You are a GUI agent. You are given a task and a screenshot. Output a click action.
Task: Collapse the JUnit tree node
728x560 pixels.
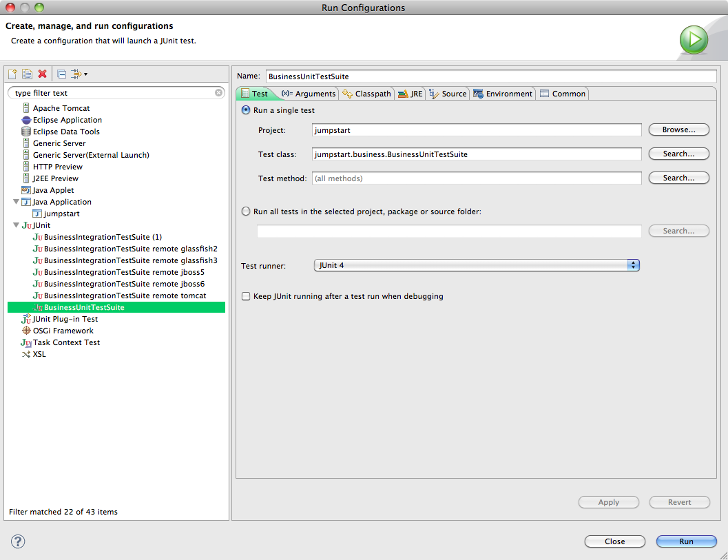pyautogui.click(x=16, y=225)
